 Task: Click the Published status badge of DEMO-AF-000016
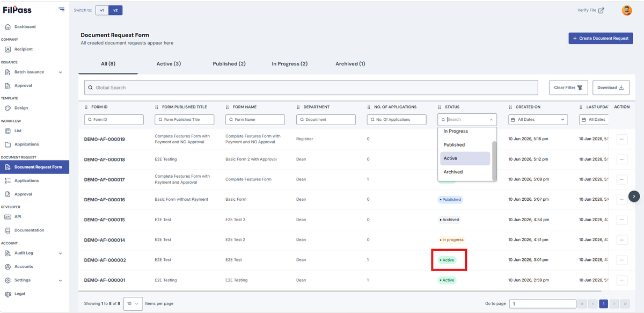click(450, 200)
